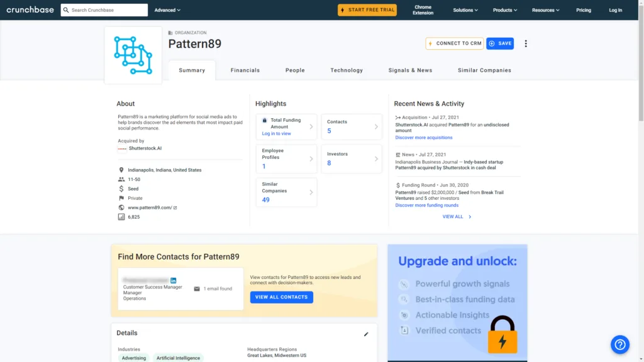Click View All in Recent News
Screen dimensions: 644x362
(457, 217)
